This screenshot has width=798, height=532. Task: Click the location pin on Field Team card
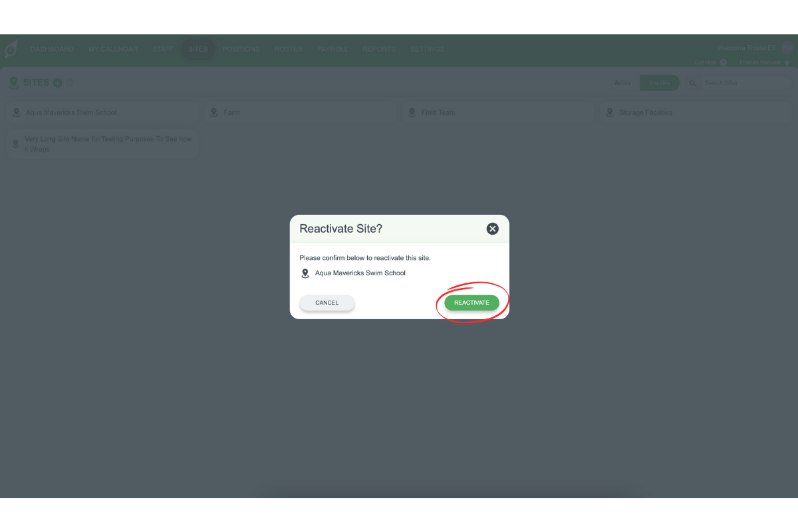(412, 112)
